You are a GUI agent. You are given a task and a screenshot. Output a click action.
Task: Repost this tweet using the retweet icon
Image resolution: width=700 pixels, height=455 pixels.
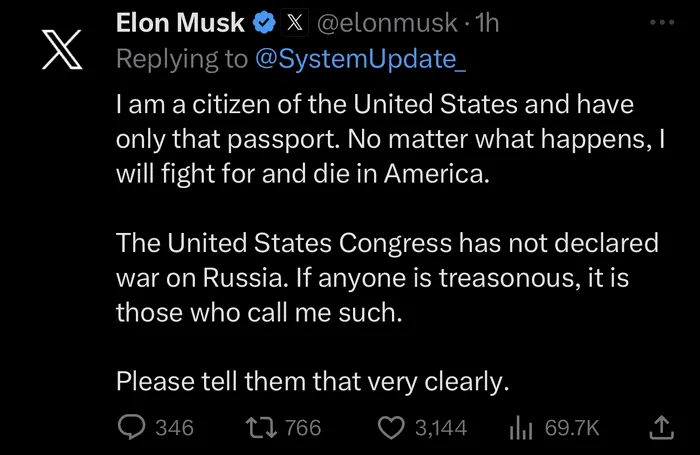click(261, 427)
